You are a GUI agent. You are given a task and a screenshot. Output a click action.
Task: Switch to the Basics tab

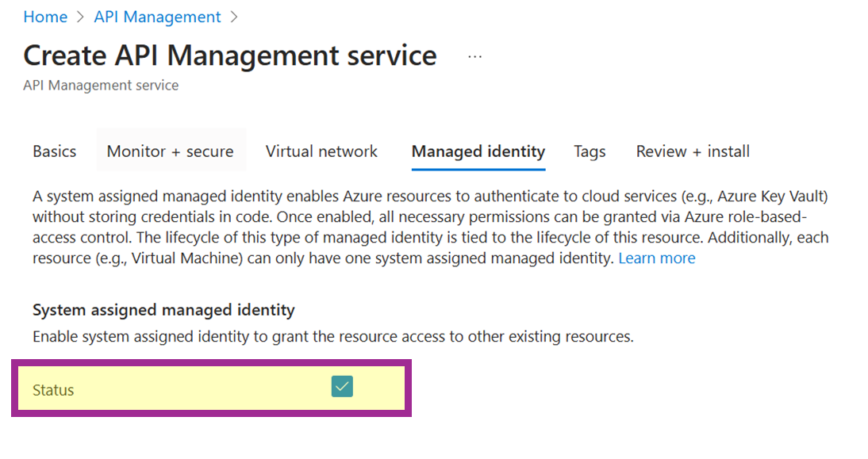(55, 151)
